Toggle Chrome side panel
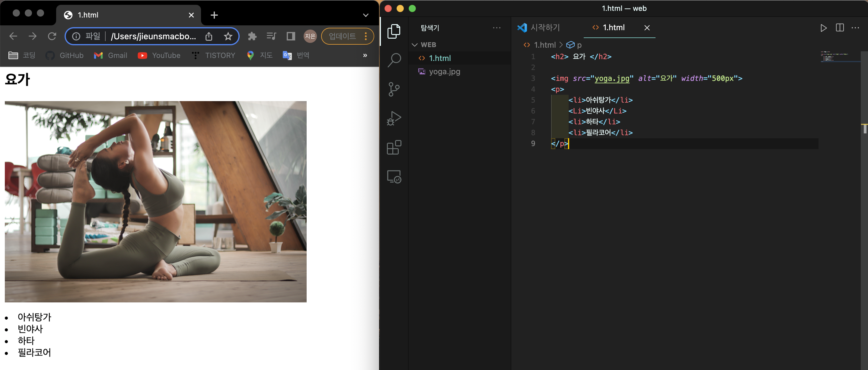The width and height of the screenshot is (868, 370). (x=290, y=37)
